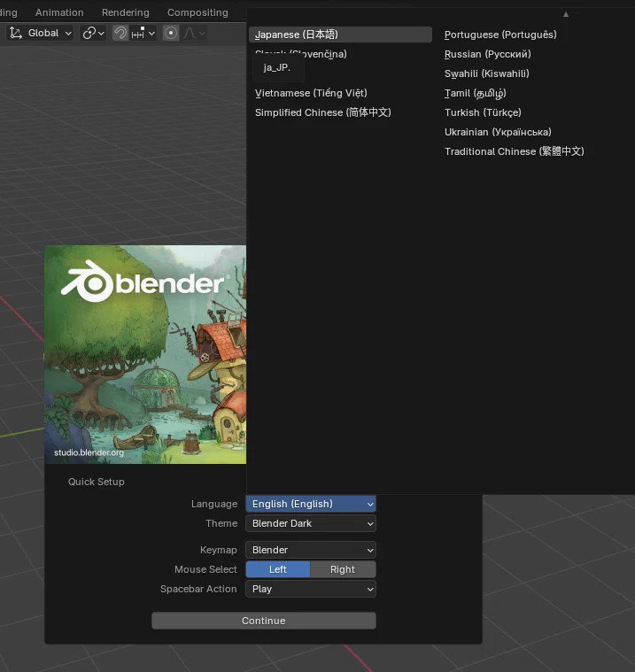Open the transform pivot point menu

click(x=93, y=33)
